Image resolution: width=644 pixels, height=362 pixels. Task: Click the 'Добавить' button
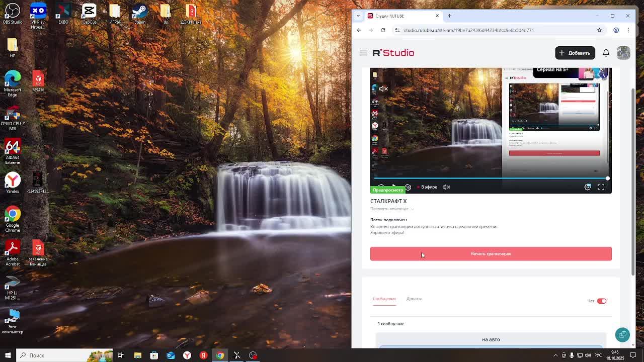(x=575, y=53)
